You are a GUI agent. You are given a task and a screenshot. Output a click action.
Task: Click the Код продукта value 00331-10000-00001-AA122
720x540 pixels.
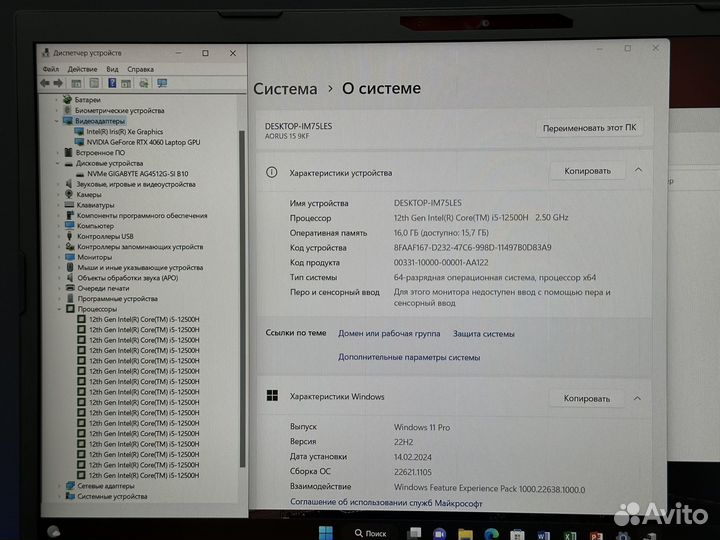pos(441,262)
